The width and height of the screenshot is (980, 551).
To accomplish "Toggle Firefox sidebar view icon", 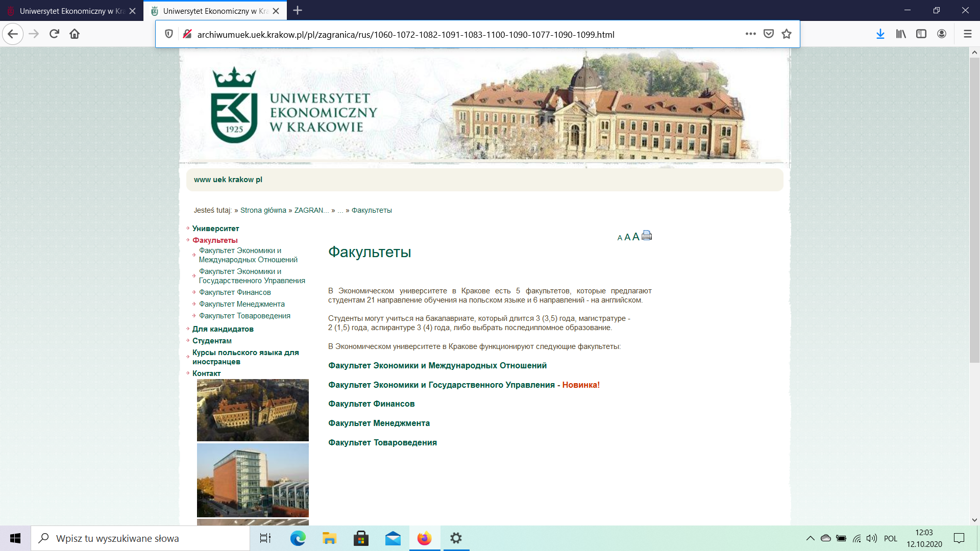I will tap(921, 34).
